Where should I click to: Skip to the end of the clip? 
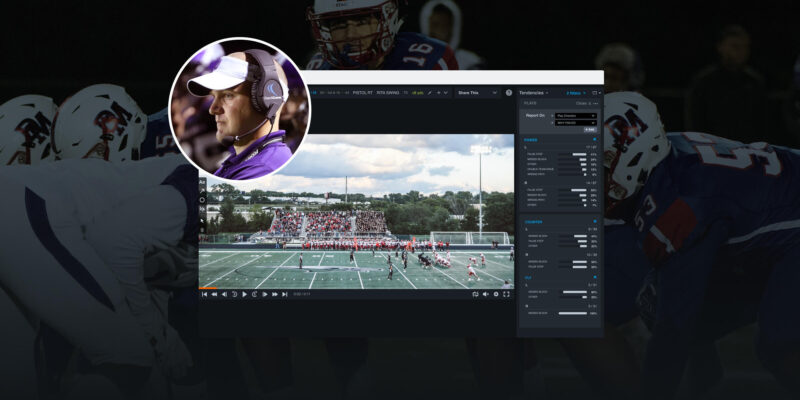(x=285, y=294)
